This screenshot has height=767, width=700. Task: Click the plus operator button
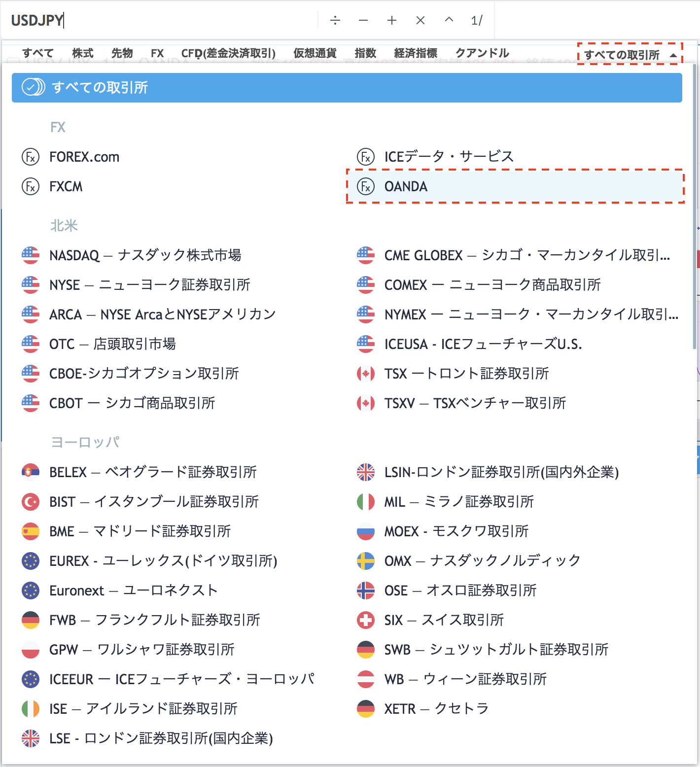point(392,20)
